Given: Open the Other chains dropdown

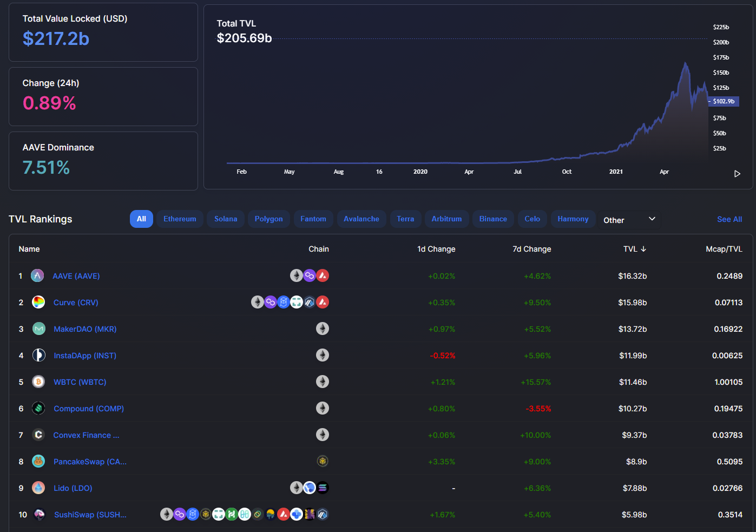Looking at the screenshot, I should coord(629,220).
